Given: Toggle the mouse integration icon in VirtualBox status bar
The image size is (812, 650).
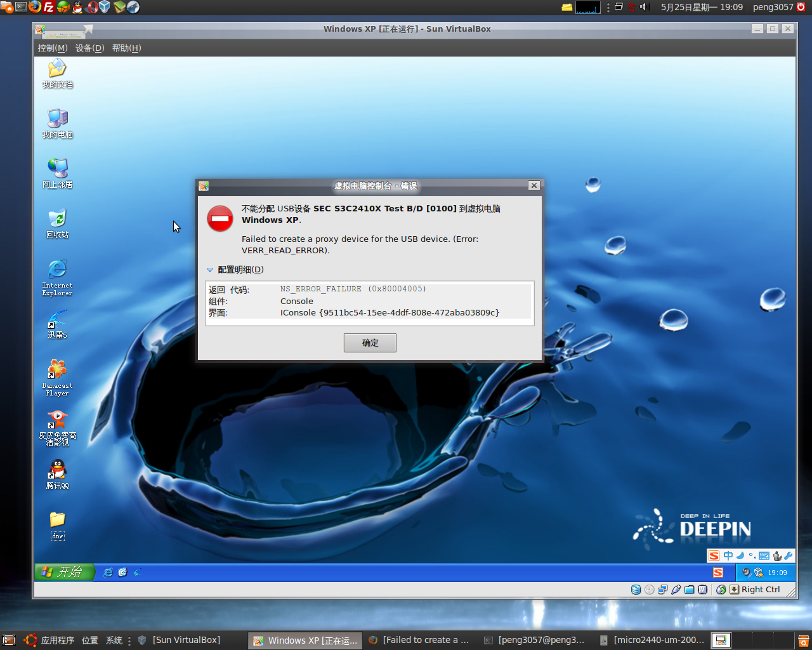Looking at the screenshot, I should pos(721,590).
